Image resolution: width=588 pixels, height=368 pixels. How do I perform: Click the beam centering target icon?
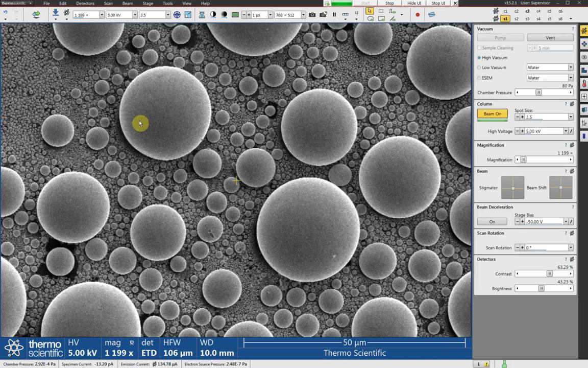(x=177, y=15)
